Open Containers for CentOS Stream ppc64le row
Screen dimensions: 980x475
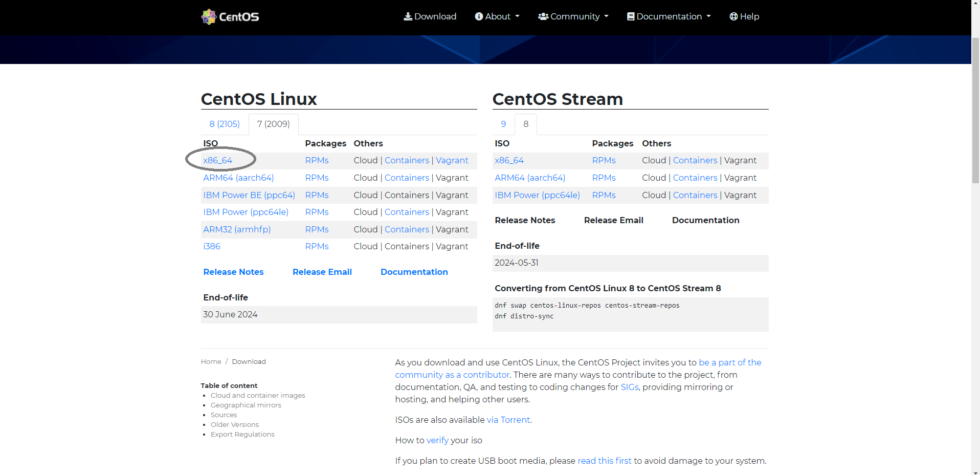[696, 195]
